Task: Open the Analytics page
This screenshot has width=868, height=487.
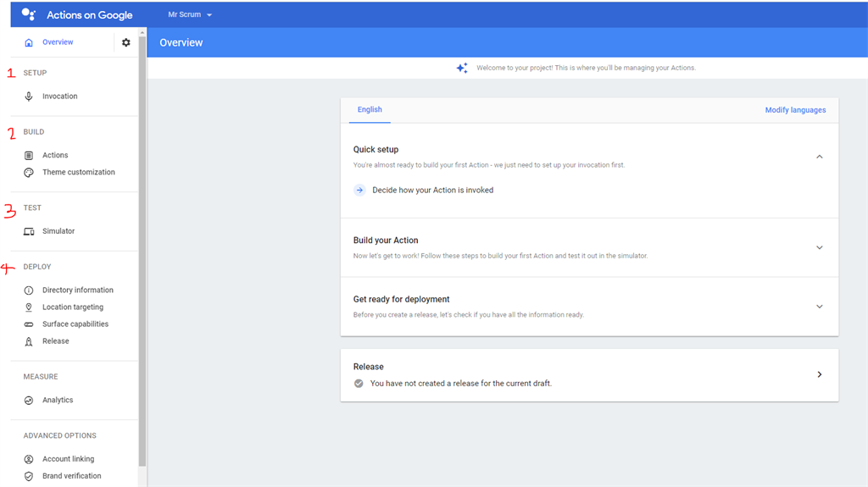Action: pyautogui.click(x=58, y=400)
